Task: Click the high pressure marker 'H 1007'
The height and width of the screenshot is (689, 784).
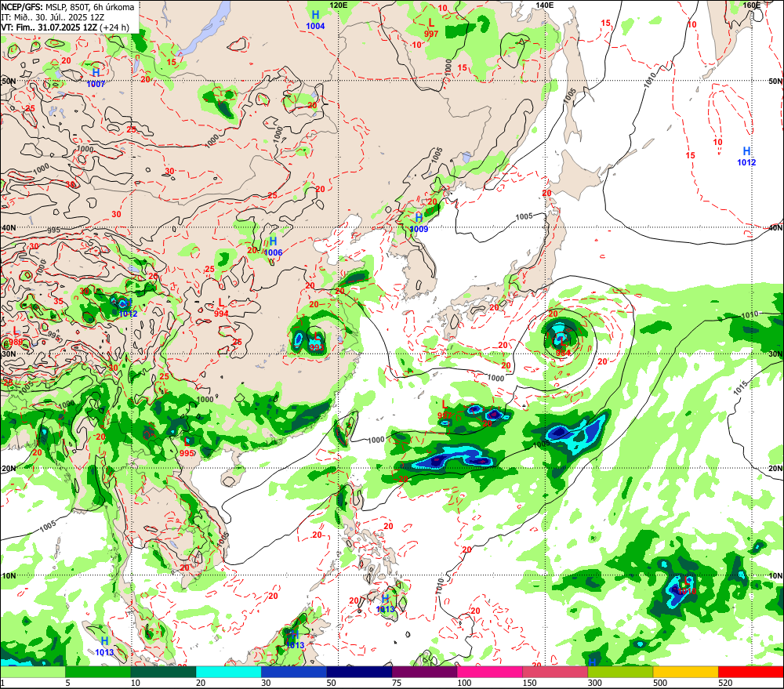Action: pos(96,78)
